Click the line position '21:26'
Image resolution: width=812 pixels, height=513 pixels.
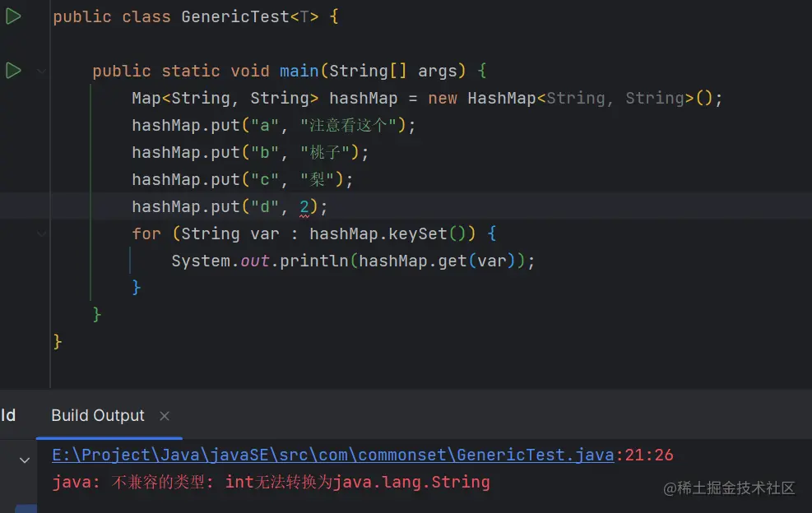[x=649, y=455]
